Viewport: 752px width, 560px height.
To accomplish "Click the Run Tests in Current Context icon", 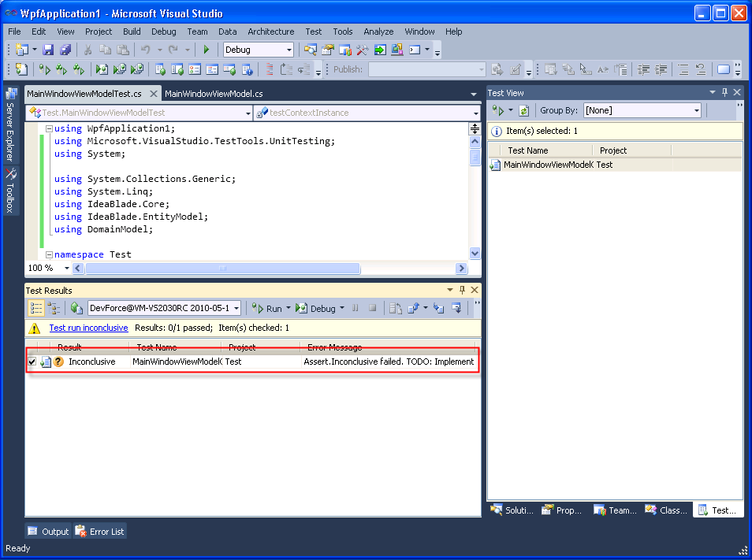I will pyautogui.click(x=45, y=69).
